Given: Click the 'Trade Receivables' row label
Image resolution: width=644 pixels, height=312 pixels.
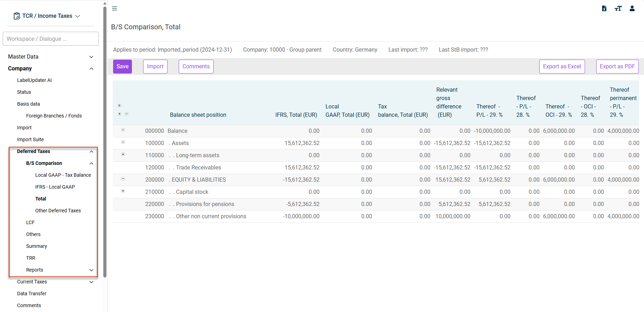Looking at the screenshot, I should tap(199, 168).
